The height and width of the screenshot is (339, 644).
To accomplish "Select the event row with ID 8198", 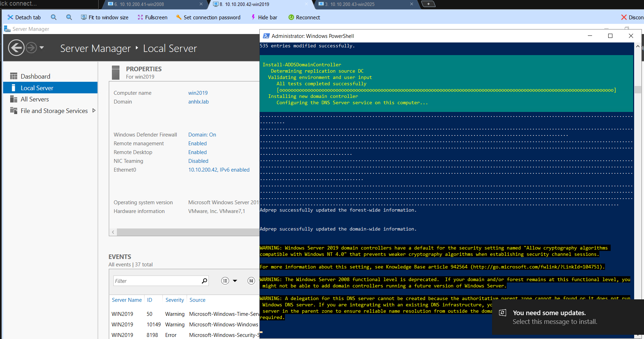I will 185,335.
